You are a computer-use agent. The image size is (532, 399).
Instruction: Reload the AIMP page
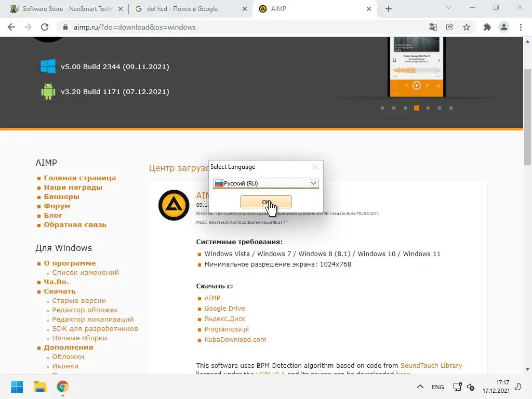click(x=45, y=27)
